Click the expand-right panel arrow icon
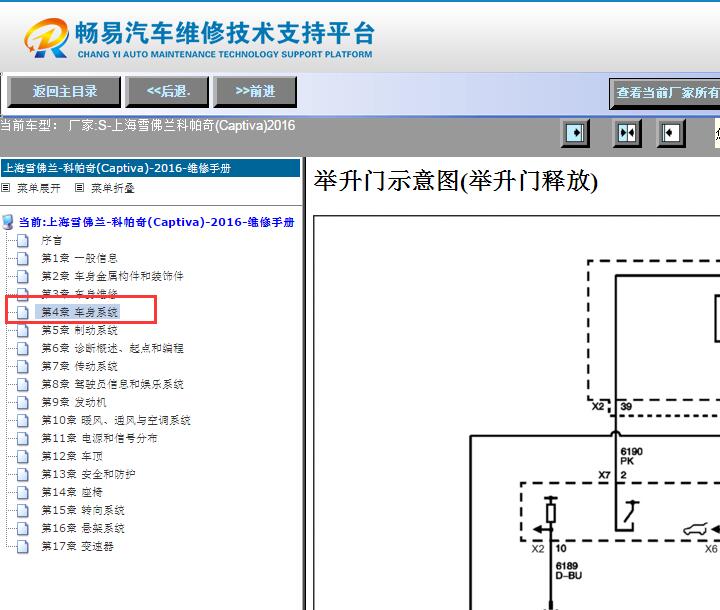The width and height of the screenshot is (720, 610). [575, 133]
